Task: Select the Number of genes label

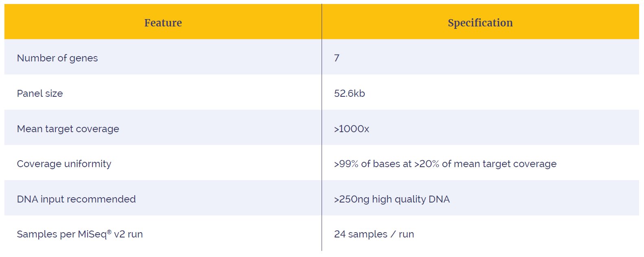Action: pos(57,58)
